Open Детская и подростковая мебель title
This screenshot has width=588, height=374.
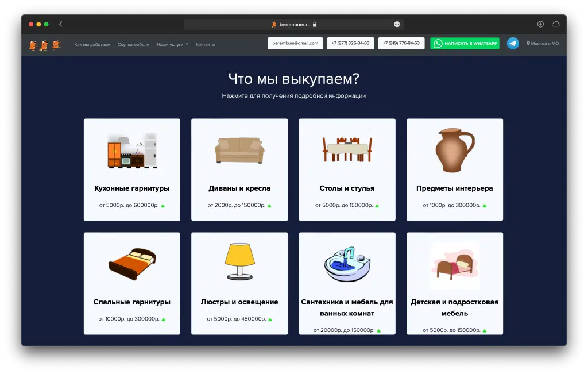[x=455, y=307]
